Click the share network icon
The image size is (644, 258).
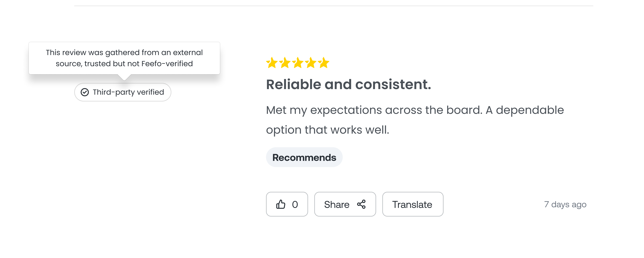(x=361, y=204)
